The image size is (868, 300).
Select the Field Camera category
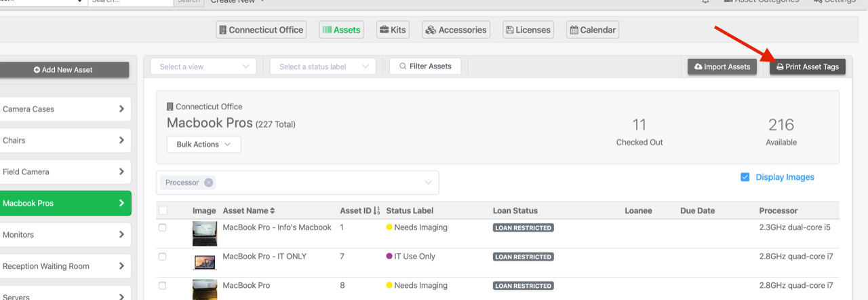pos(64,172)
